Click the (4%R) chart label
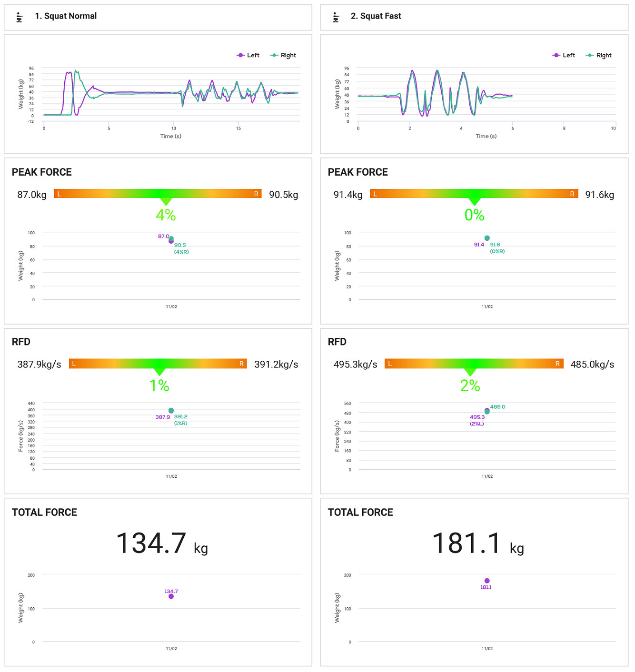Viewport: 635px width, 672px height. (181, 252)
